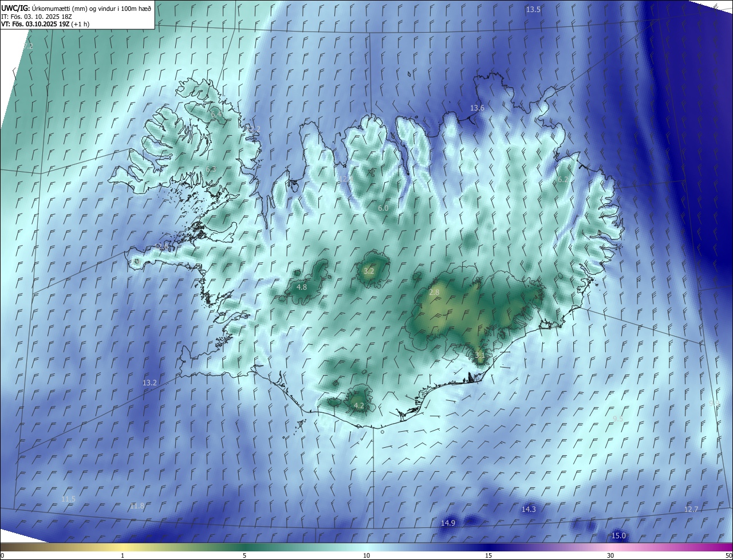Click the 6.4 value in the Westfjords
This screenshot has height=560, width=733.
216,115
